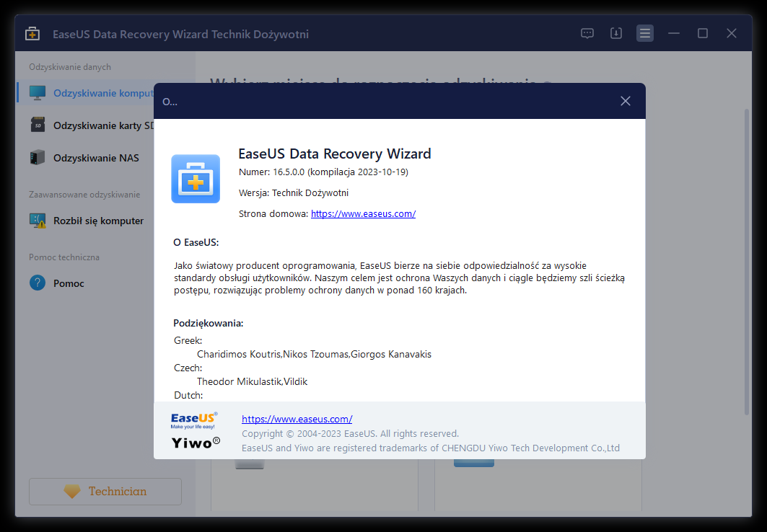The height and width of the screenshot is (532, 767).
Task: Open the footer easeus.com link
Action: tap(297, 419)
